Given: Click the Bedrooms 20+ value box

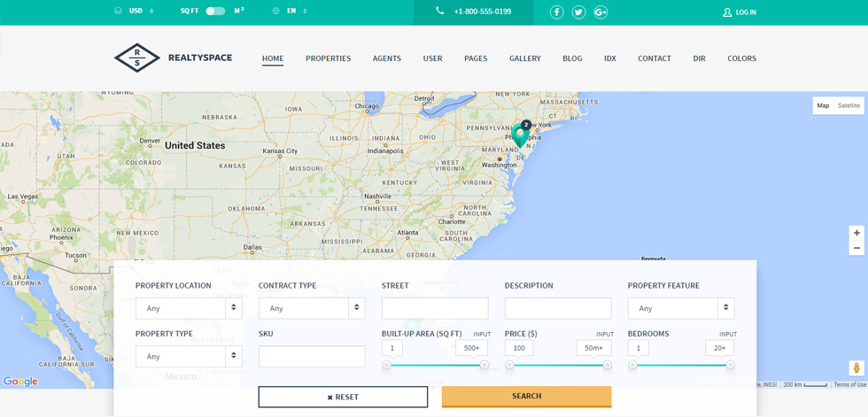Looking at the screenshot, I should tap(719, 348).
